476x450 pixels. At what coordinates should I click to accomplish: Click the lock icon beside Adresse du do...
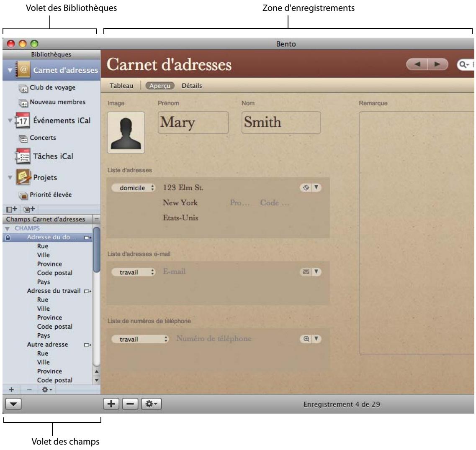(8, 238)
